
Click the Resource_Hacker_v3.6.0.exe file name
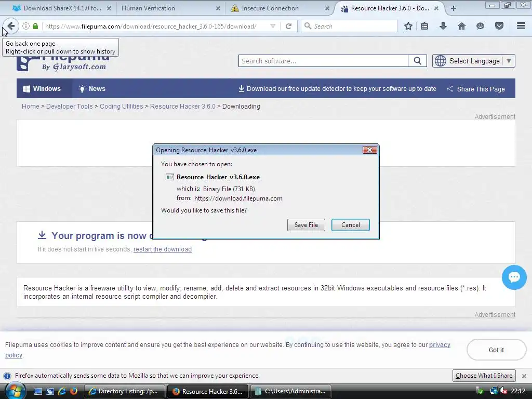(x=218, y=177)
